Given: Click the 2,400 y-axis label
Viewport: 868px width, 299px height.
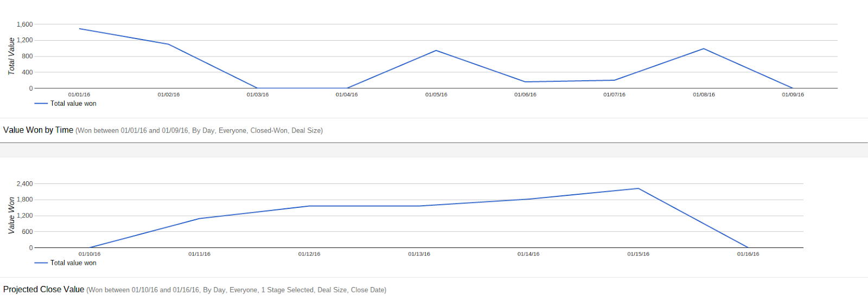Looking at the screenshot, I should pos(24,184).
